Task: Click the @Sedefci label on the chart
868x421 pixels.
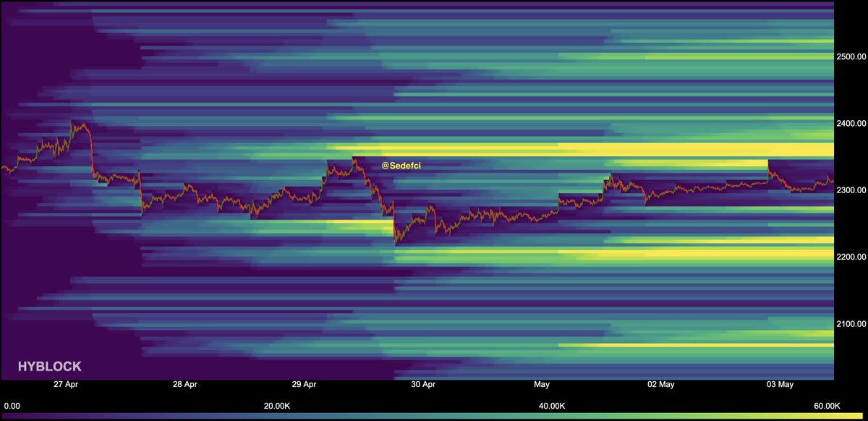Action: [401, 166]
